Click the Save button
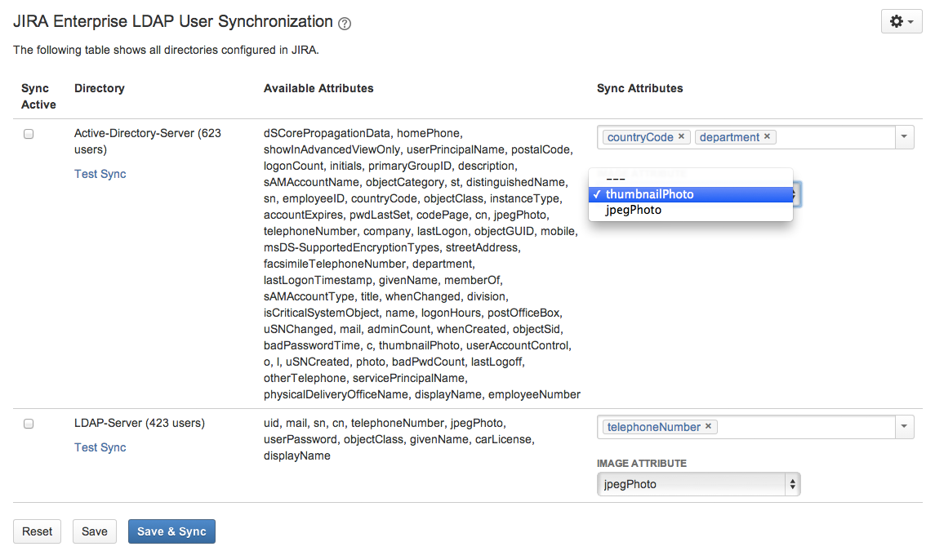This screenshot has width=935, height=560. [x=94, y=531]
